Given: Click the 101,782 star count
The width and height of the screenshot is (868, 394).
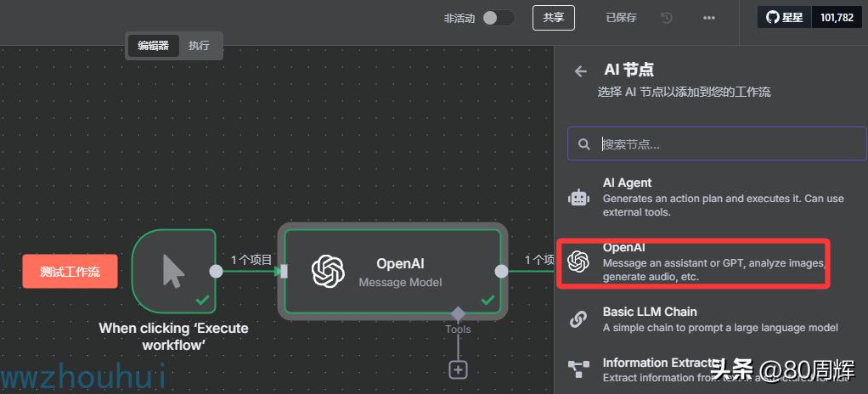Looking at the screenshot, I should coord(837,18).
